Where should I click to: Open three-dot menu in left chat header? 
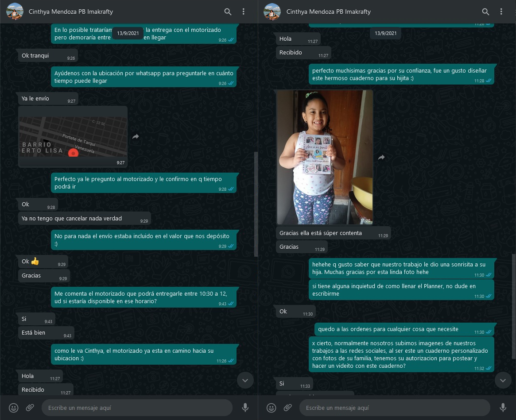click(x=244, y=12)
